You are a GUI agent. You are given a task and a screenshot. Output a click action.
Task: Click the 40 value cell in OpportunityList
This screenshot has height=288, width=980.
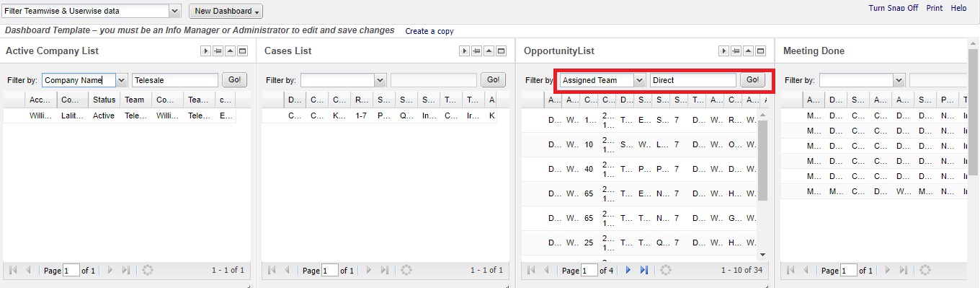pyautogui.click(x=589, y=169)
